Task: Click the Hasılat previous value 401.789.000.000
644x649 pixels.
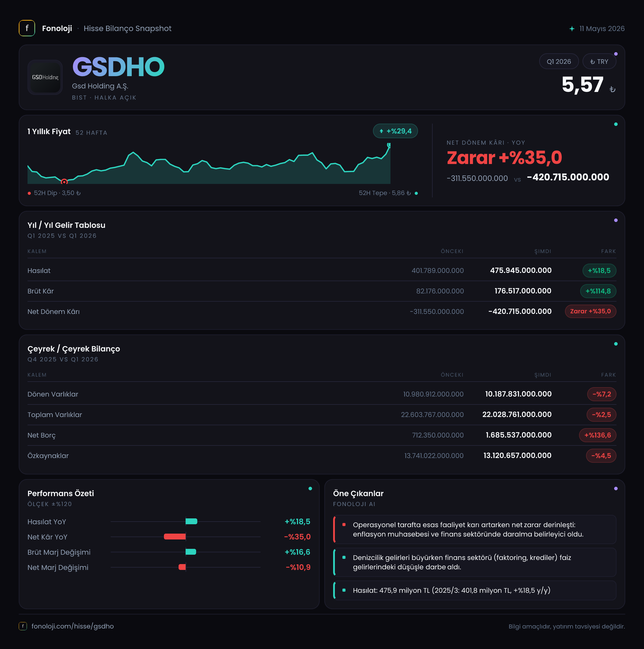Action: click(x=438, y=271)
